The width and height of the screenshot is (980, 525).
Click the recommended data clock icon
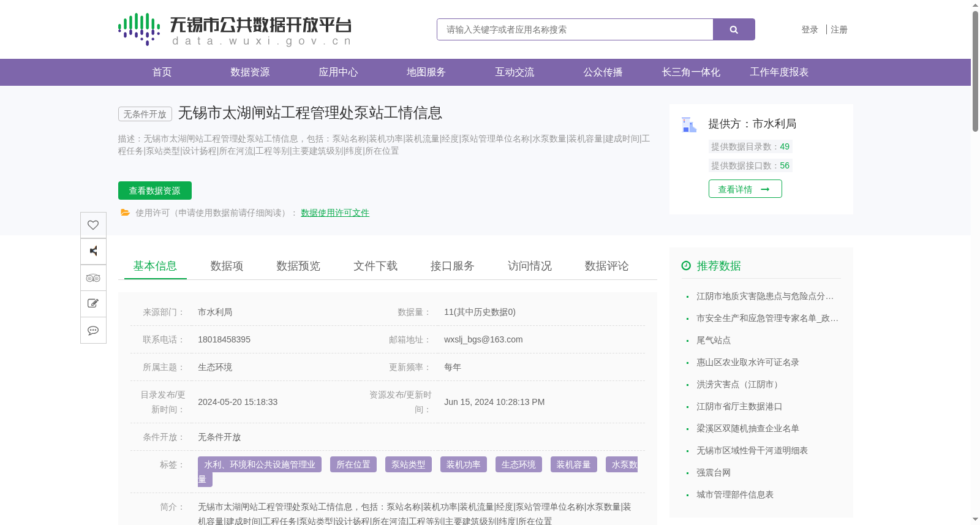click(686, 265)
